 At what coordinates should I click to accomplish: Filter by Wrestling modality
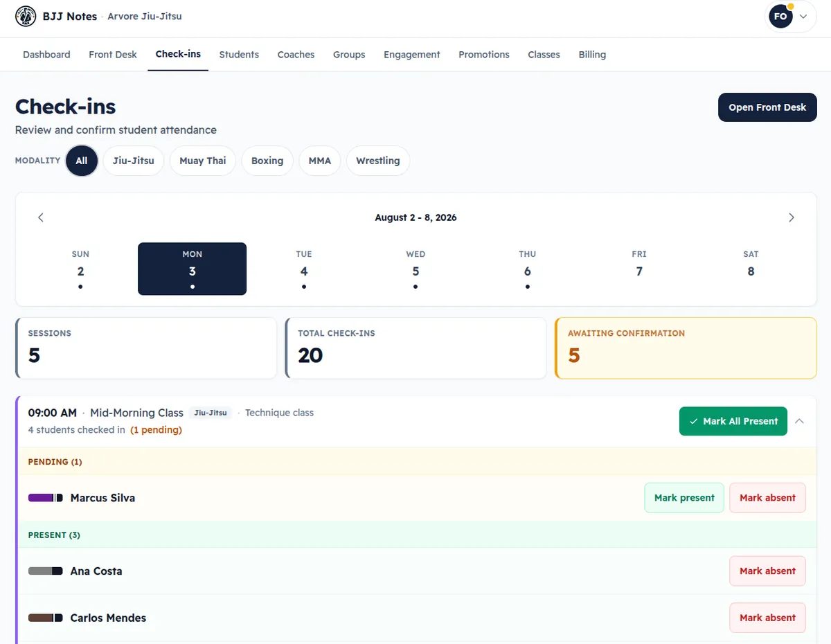pyautogui.click(x=378, y=161)
